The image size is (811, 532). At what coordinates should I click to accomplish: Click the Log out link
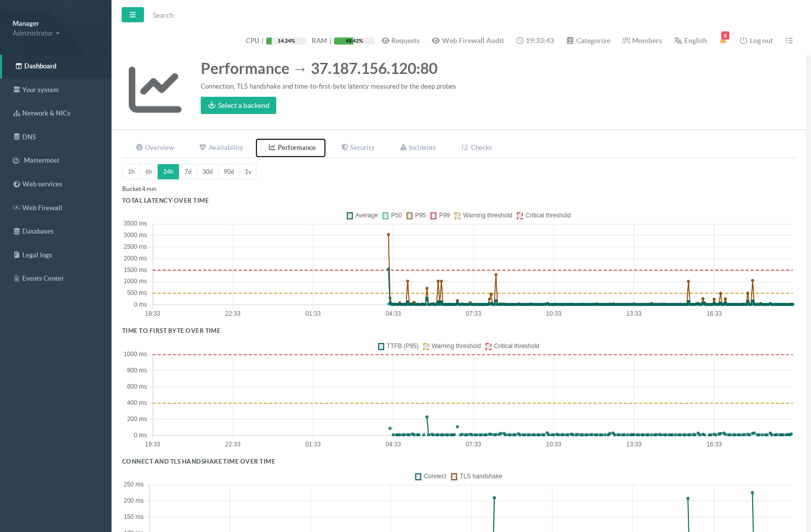point(756,41)
